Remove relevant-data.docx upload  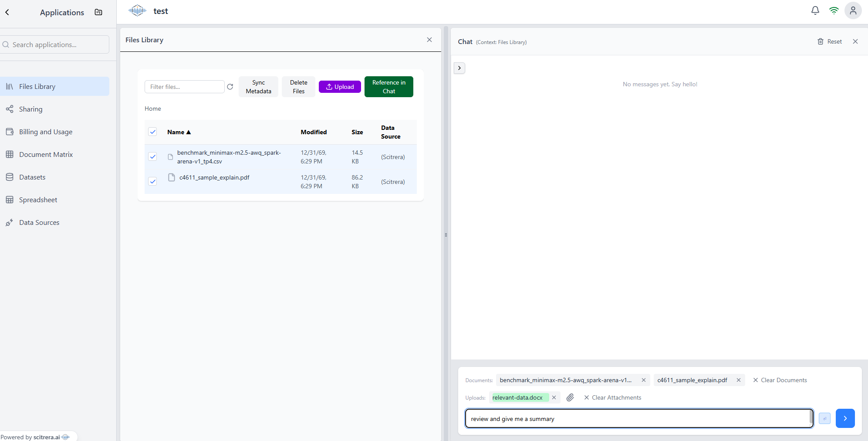coord(554,397)
